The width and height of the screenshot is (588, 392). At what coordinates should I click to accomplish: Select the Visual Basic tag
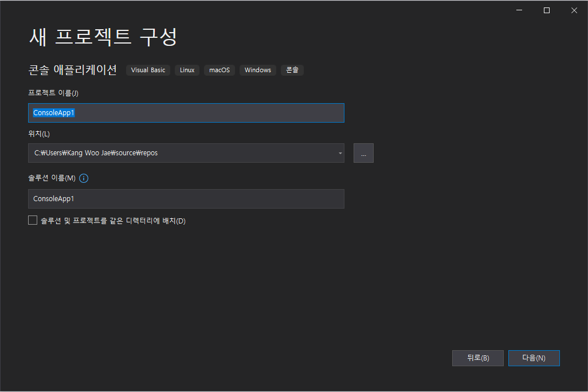point(148,70)
